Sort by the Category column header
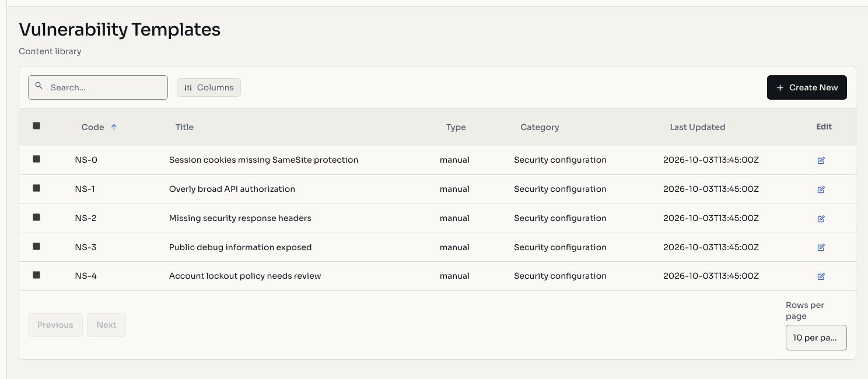 coord(540,127)
